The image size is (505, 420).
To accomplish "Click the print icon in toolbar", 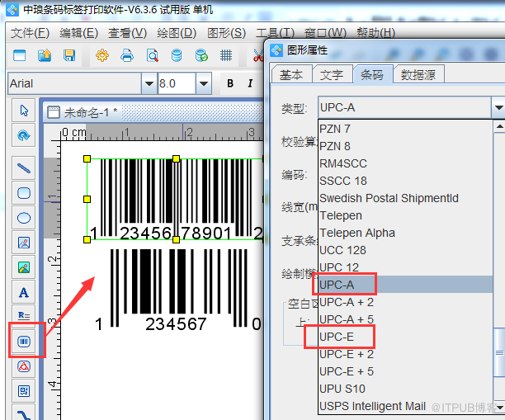I will click(127, 56).
